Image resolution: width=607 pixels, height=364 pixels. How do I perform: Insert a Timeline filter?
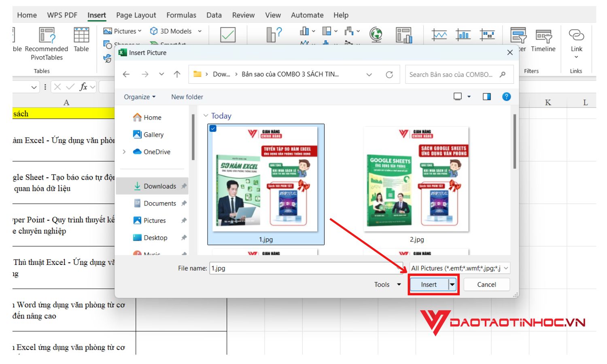[543, 39]
